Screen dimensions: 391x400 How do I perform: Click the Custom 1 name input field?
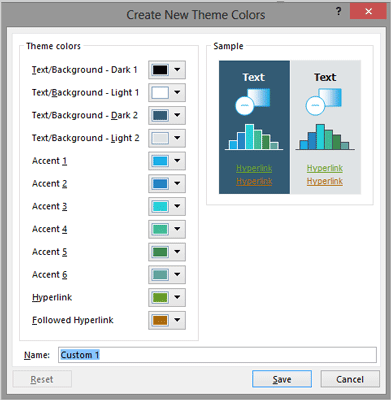217,355
